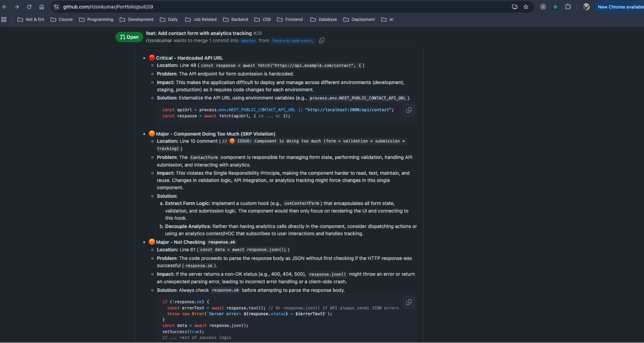Open the Development bookmark folder
644x343 pixels.
(x=136, y=19)
